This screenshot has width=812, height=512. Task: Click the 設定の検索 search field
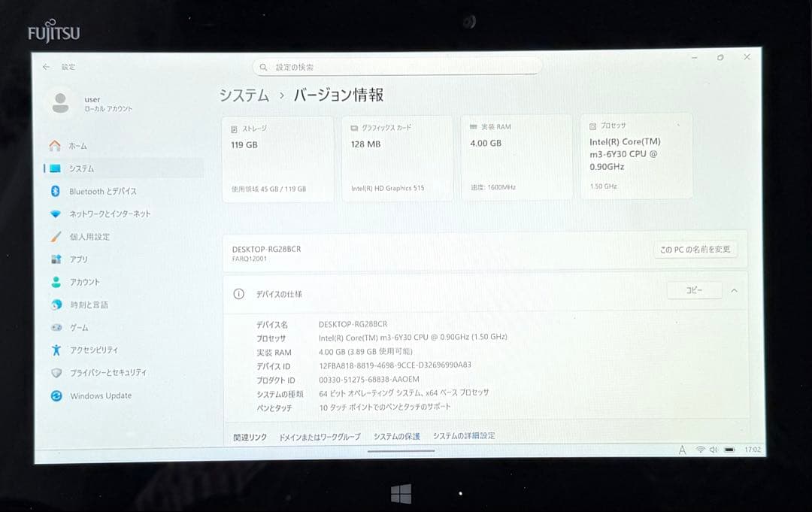coord(397,66)
